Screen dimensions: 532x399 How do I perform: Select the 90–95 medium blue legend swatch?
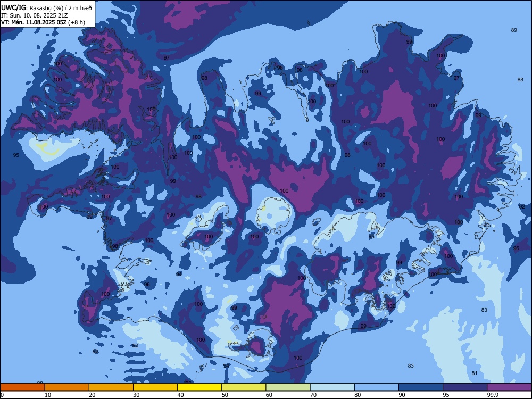click(421, 387)
